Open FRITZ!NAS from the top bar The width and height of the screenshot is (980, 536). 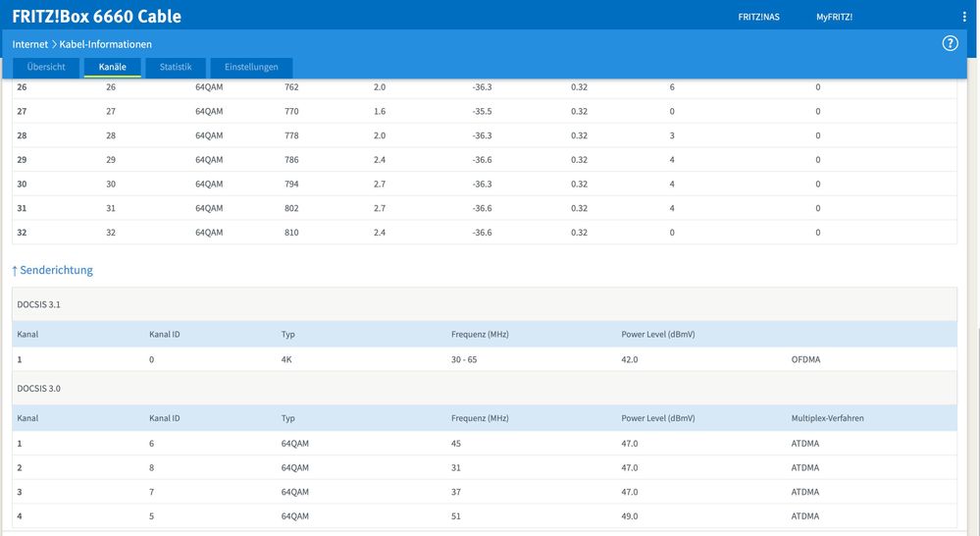pyautogui.click(x=758, y=17)
